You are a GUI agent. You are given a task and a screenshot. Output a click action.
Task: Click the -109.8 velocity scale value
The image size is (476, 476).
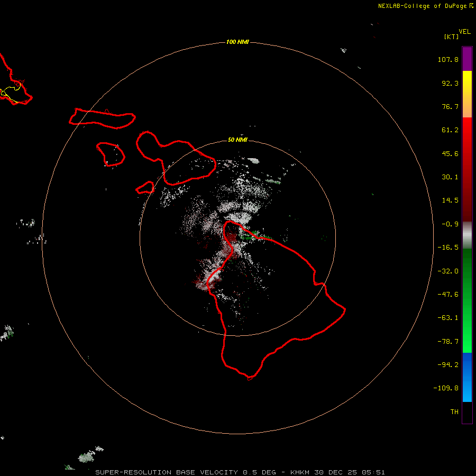446,388
